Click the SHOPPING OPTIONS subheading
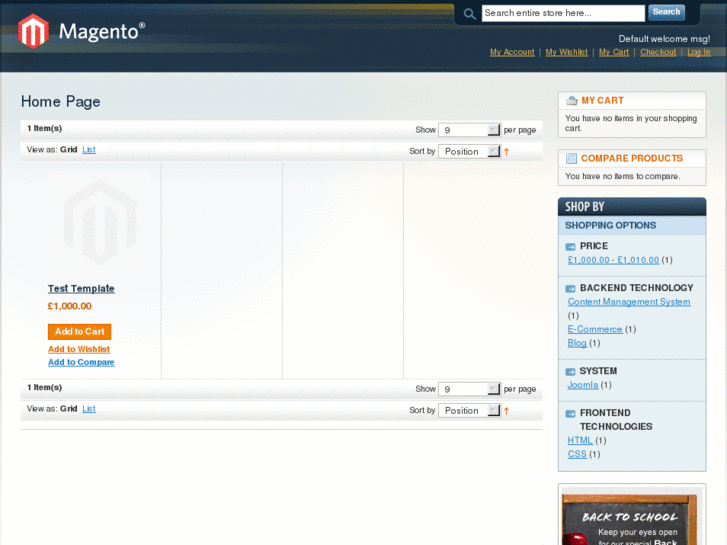727x545 pixels. pos(610,225)
